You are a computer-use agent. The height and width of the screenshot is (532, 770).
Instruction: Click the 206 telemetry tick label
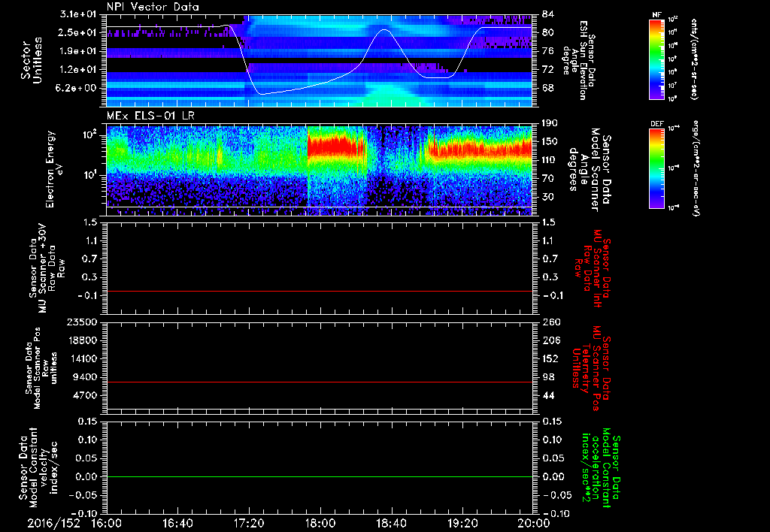(x=550, y=340)
